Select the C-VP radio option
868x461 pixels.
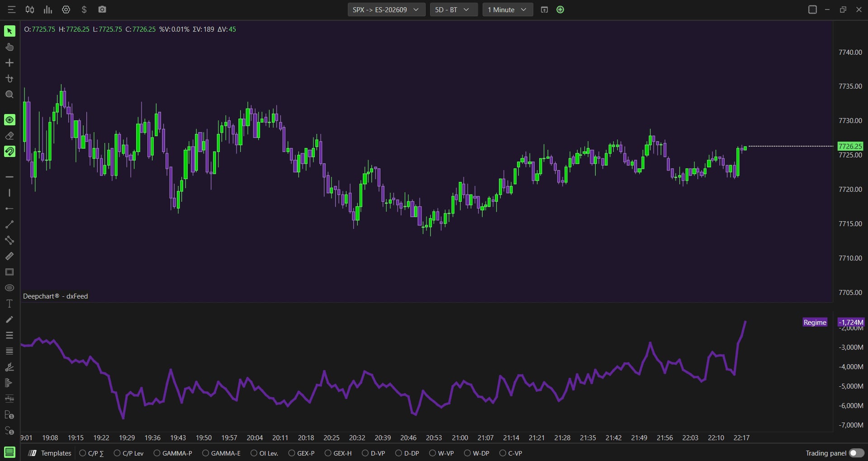click(x=511, y=453)
